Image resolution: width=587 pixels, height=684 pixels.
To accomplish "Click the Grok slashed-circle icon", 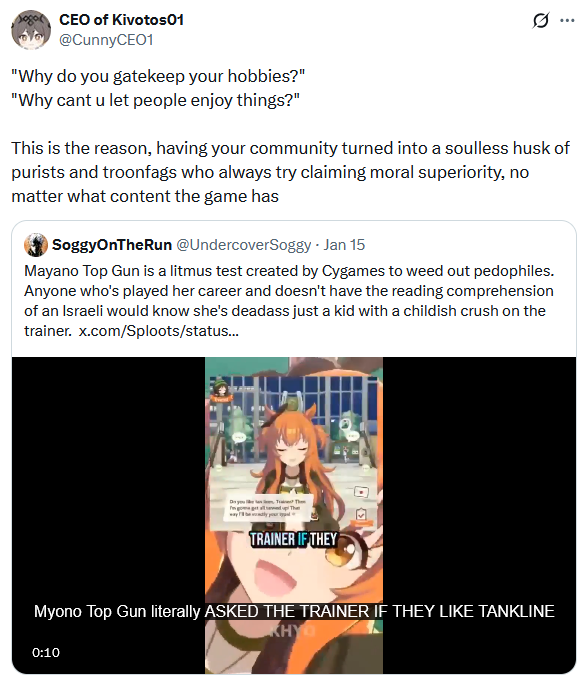I will pos(540,20).
